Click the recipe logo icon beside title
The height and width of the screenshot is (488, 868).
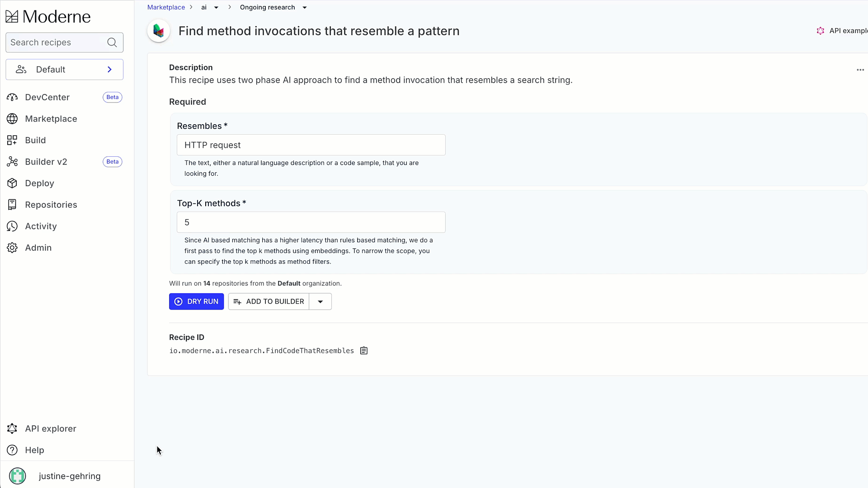[159, 31]
